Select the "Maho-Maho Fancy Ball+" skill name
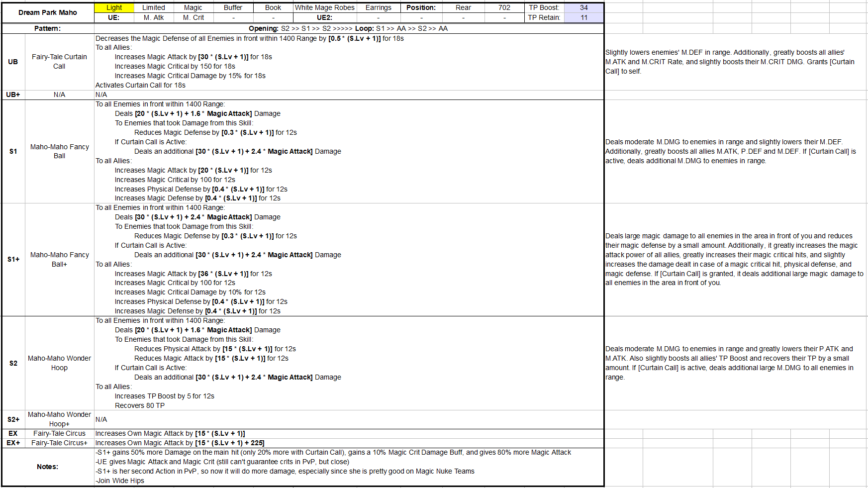This screenshot has height=488, width=868. (x=59, y=259)
